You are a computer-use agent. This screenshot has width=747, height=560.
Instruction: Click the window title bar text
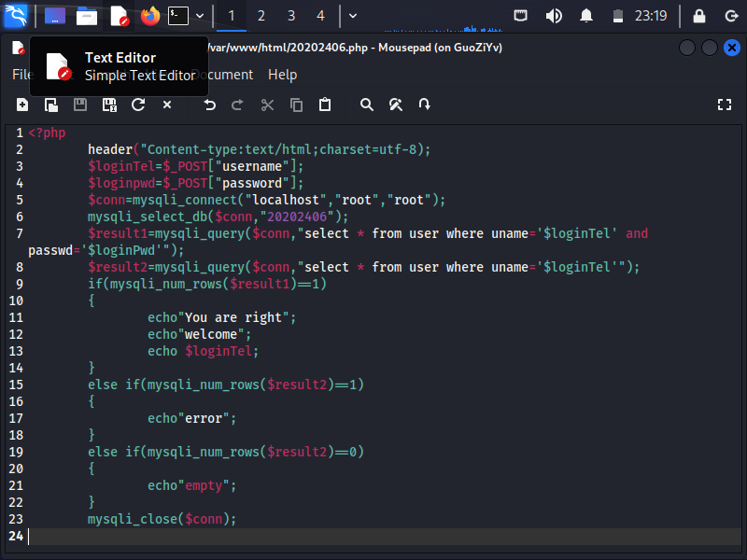point(355,48)
